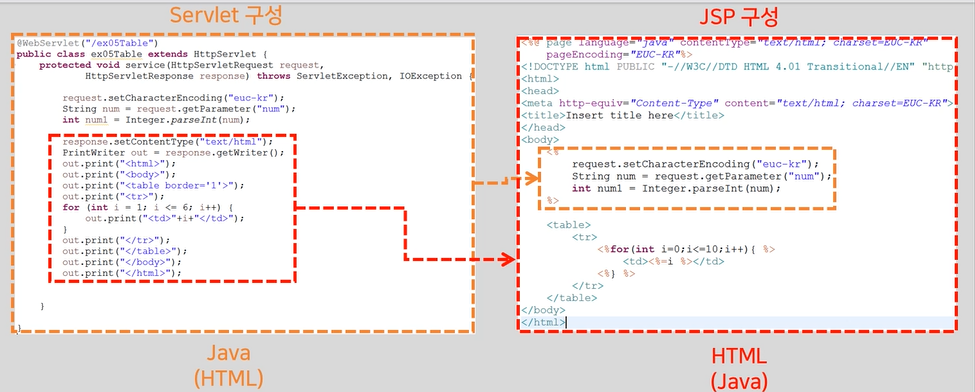This screenshot has height=392, width=975.
Task: Select the JSP page language="java" directive line
Action: point(725,43)
